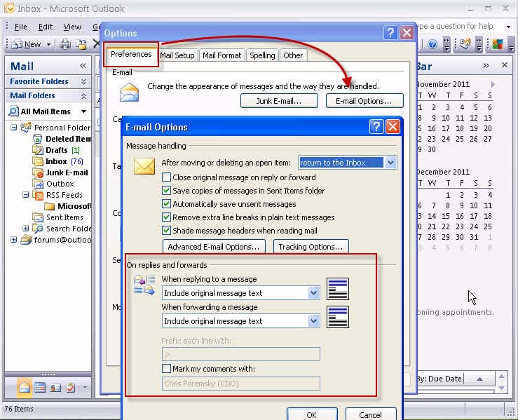518x420 pixels.
Task: Click the Office colored toolbar icon
Action: [497, 44]
